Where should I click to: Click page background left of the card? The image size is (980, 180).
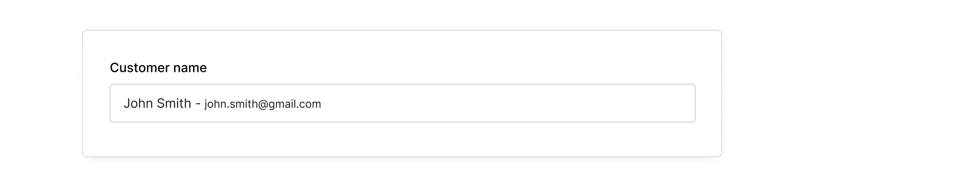(41, 93)
